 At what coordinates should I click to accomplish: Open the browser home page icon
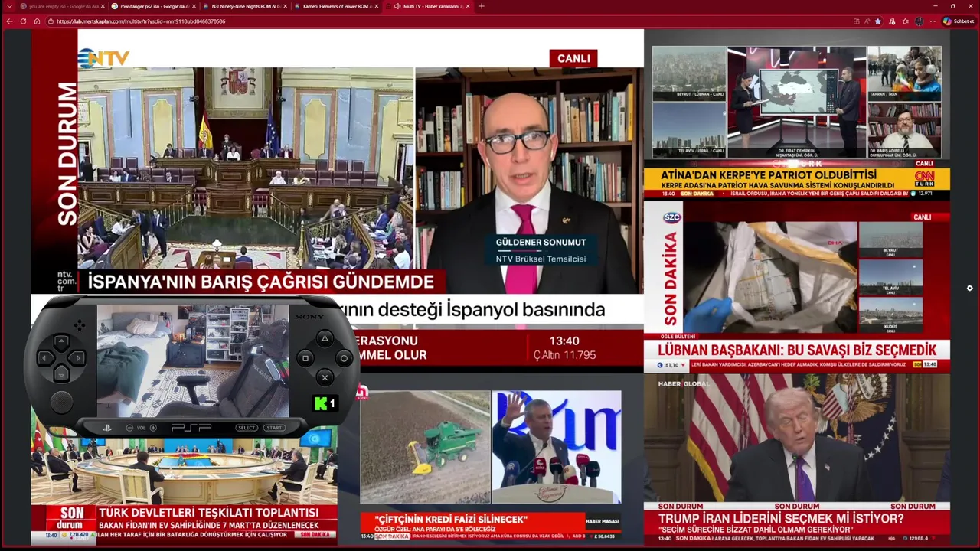37,21
